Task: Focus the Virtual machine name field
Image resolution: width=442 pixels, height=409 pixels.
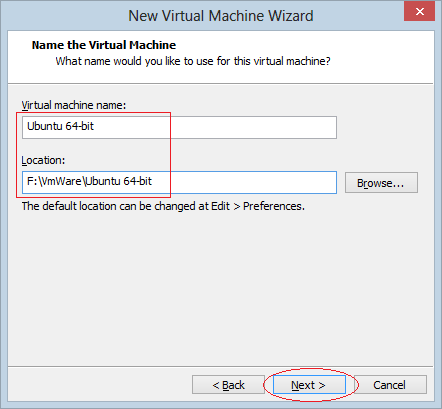Action: click(x=179, y=127)
